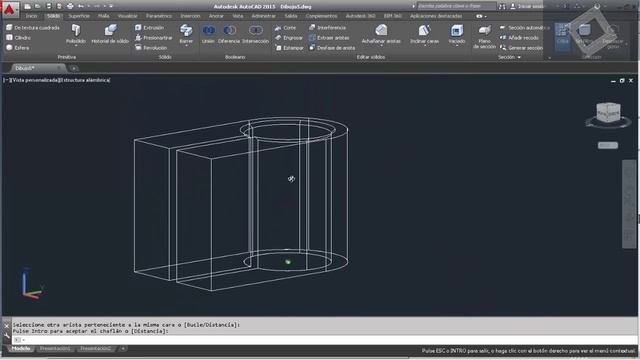Click in the command line input
Viewport: 640px width, 360px height.
(x=324, y=340)
